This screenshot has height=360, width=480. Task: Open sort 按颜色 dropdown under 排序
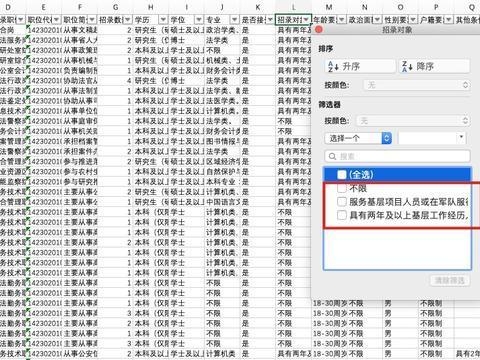click(417, 85)
